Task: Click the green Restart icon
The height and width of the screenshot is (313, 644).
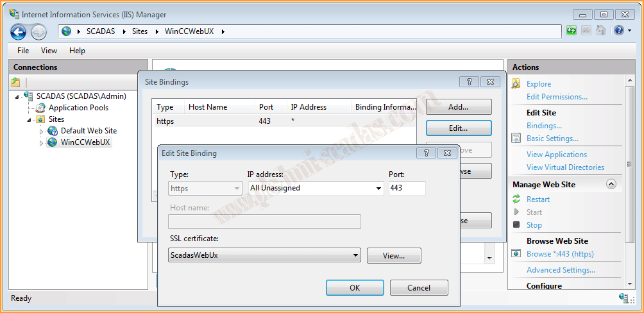Action: [x=516, y=199]
